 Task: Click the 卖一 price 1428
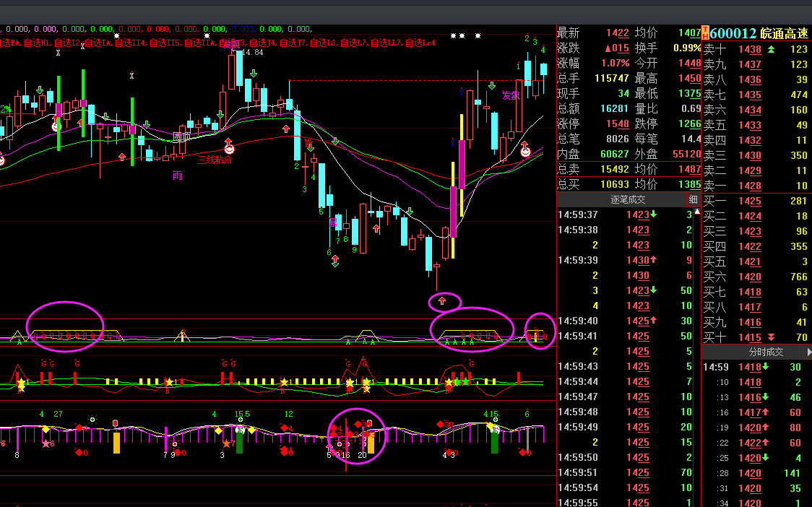pos(750,186)
